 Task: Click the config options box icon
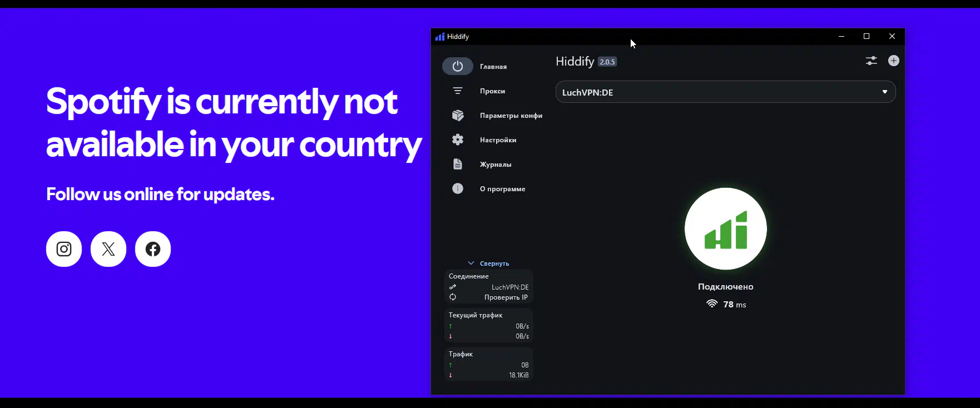click(x=458, y=115)
